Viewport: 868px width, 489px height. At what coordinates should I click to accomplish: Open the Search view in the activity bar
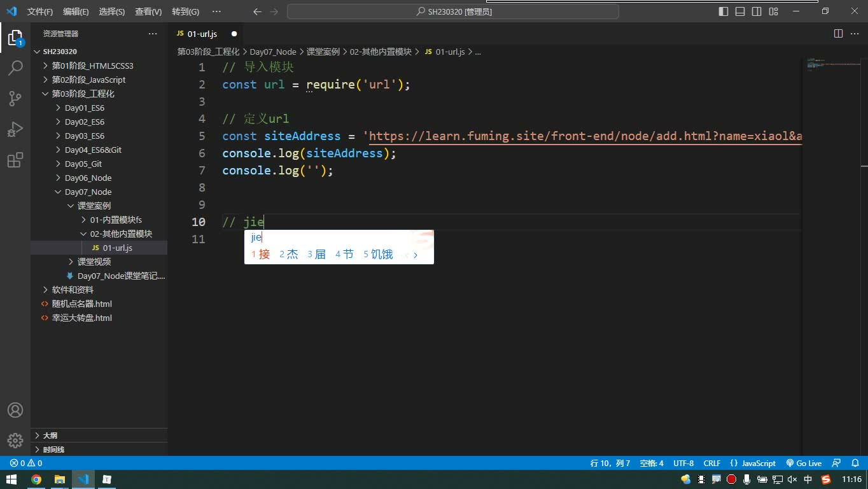pos(15,67)
